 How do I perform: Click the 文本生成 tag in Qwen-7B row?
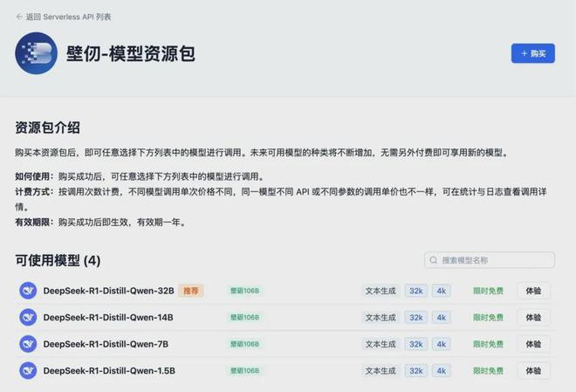tap(381, 344)
